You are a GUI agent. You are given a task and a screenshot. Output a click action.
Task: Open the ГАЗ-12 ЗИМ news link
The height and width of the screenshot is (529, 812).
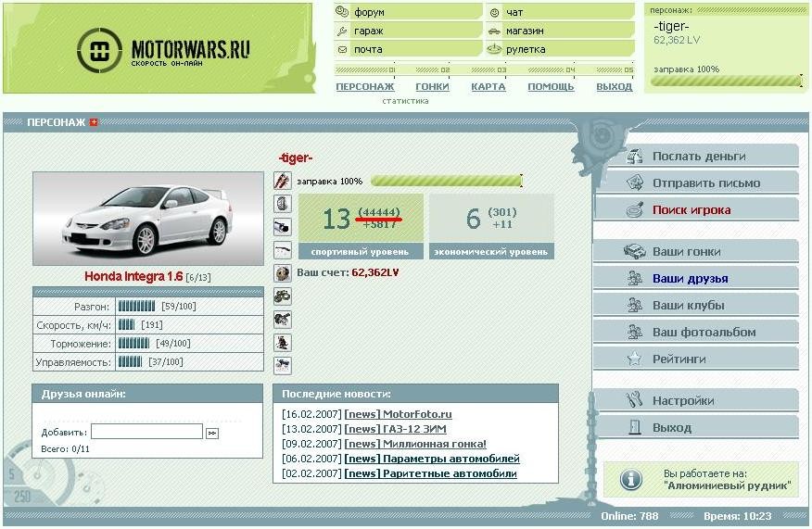point(395,429)
